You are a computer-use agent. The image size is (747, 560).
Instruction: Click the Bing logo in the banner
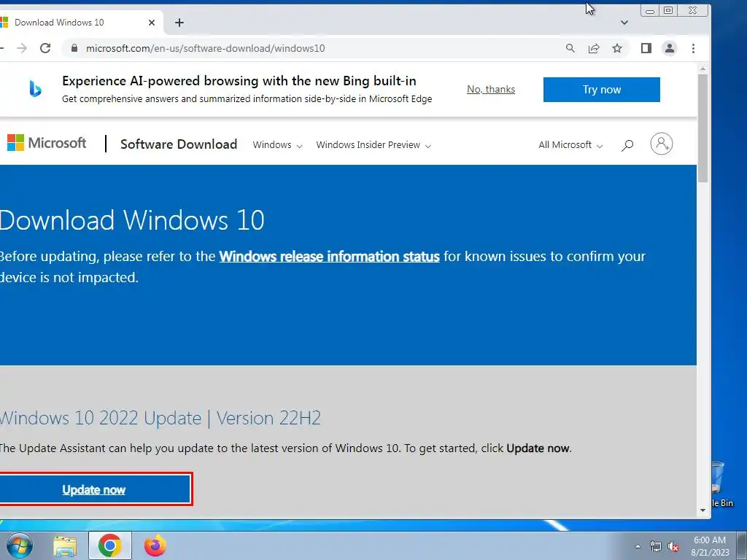click(x=35, y=89)
